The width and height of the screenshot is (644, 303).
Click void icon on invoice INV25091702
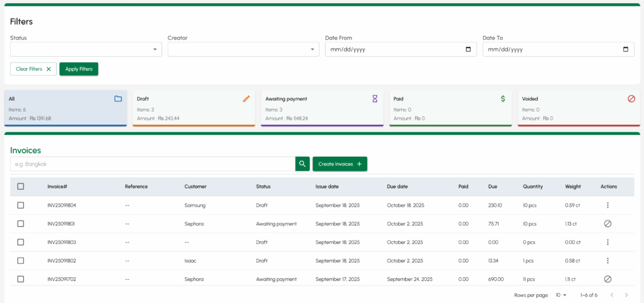(608, 279)
